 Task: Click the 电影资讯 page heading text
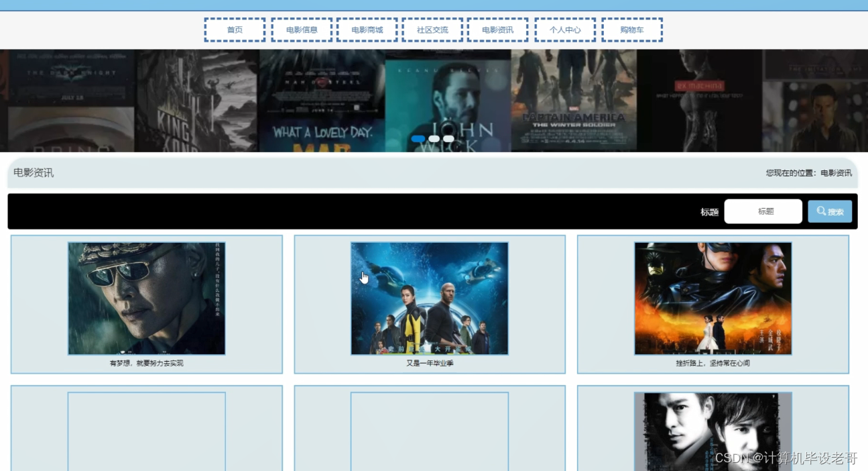point(34,173)
